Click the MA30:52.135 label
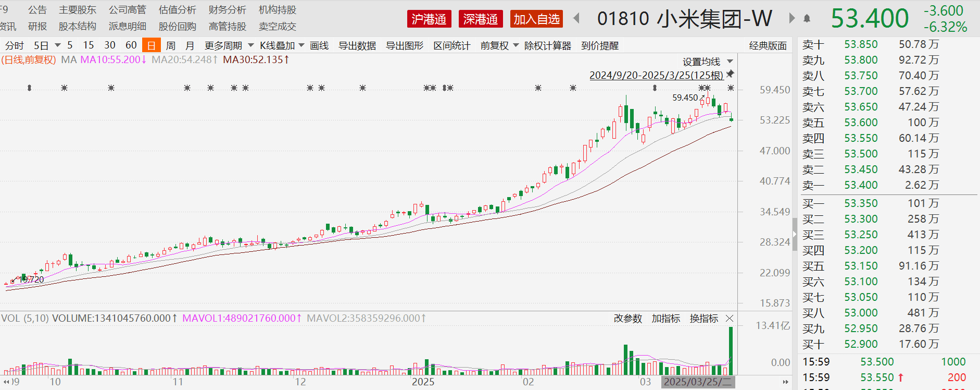 click(x=256, y=59)
